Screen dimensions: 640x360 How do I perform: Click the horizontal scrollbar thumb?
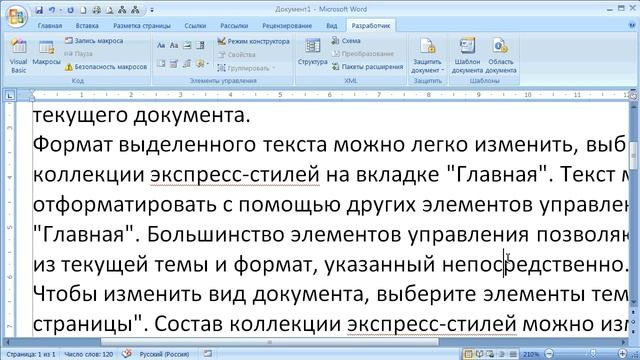(269, 342)
